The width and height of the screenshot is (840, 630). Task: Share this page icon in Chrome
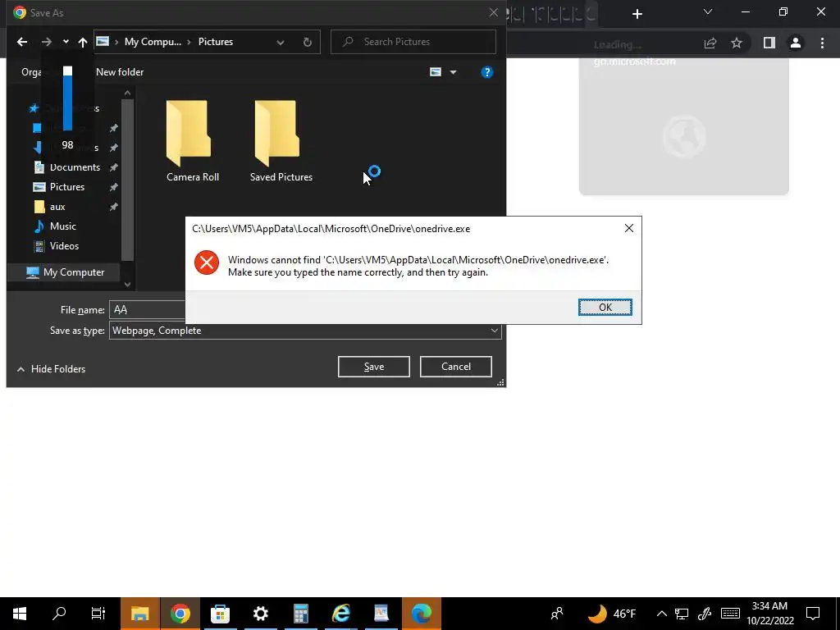(710, 43)
